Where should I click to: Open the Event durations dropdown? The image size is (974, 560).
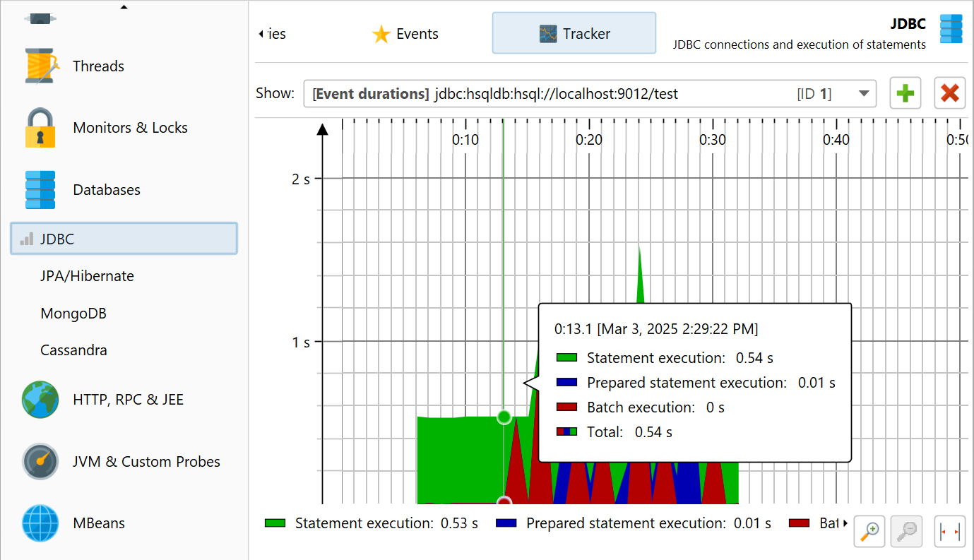coord(862,93)
